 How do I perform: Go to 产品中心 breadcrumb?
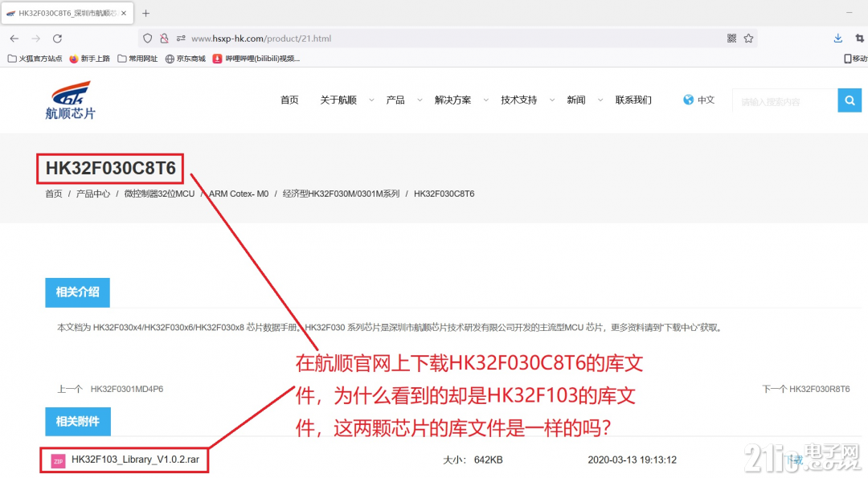(93, 194)
